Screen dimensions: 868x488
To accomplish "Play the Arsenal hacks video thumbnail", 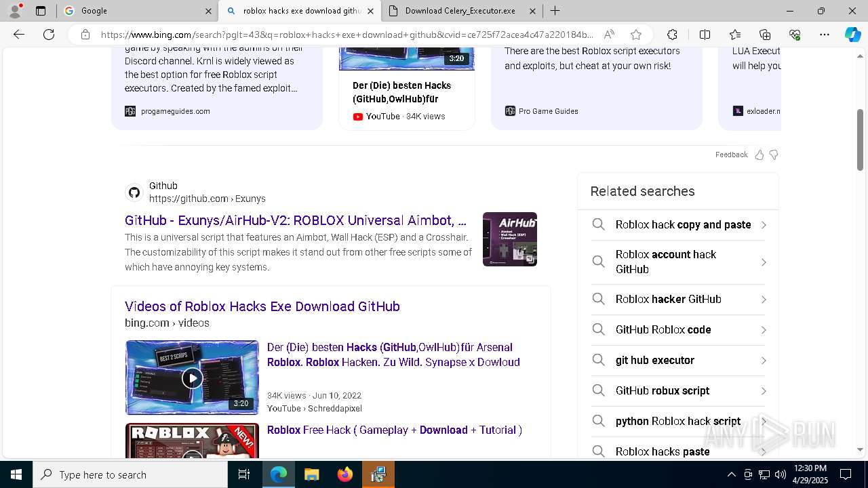I will (x=192, y=378).
